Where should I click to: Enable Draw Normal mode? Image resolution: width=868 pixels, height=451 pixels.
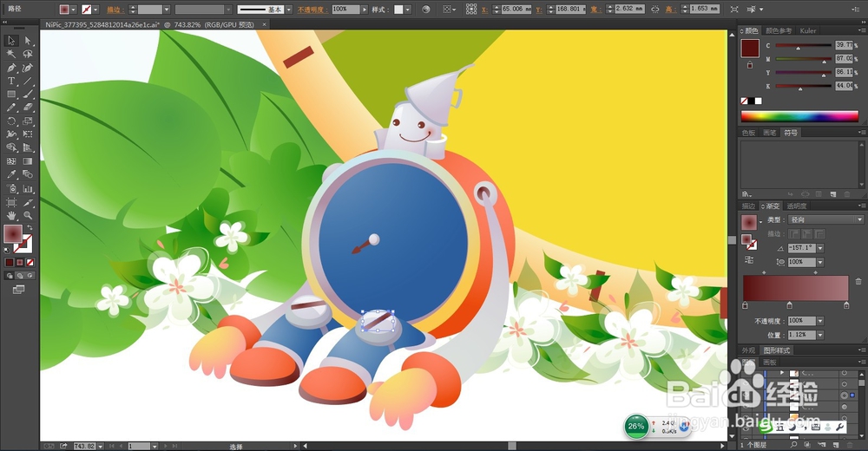pyautogui.click(x=10, y=275)
